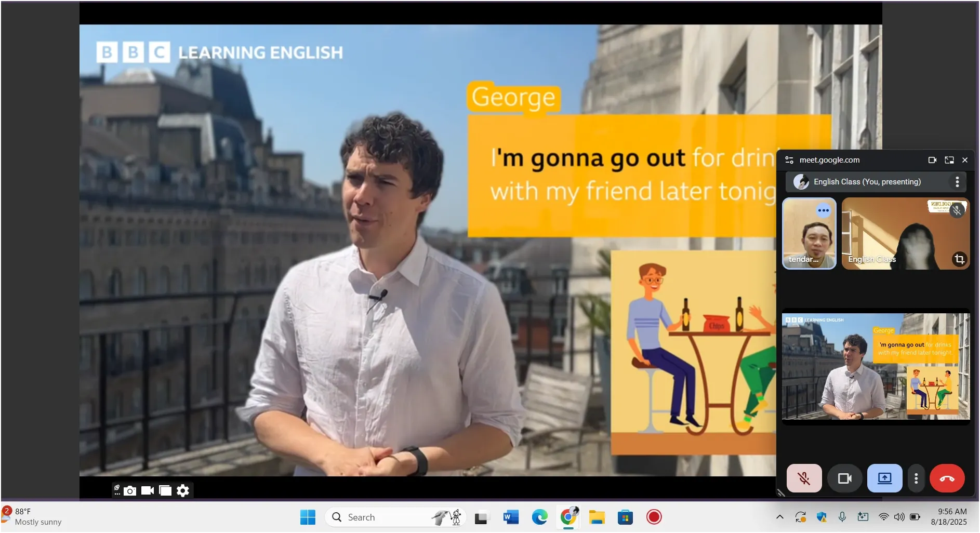Open options on the tendar participant tile
Image resolution: width=980 pixels, height=533 pixels.
[824, 210]
